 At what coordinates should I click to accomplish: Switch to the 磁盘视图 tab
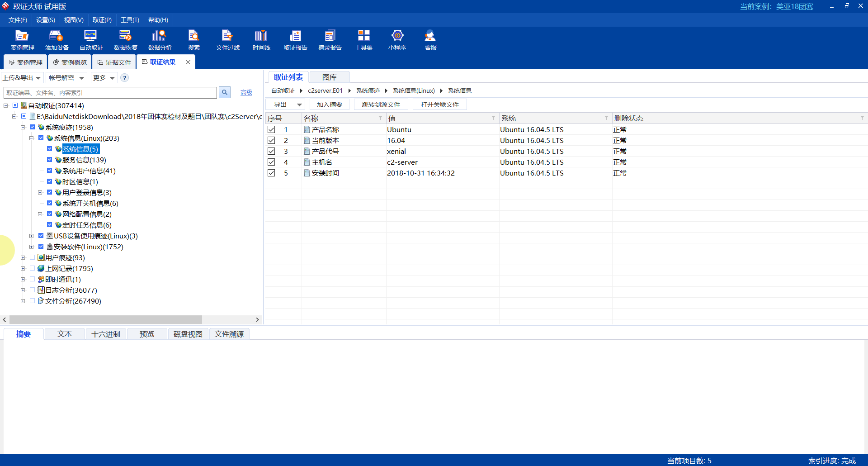[188, 334]
